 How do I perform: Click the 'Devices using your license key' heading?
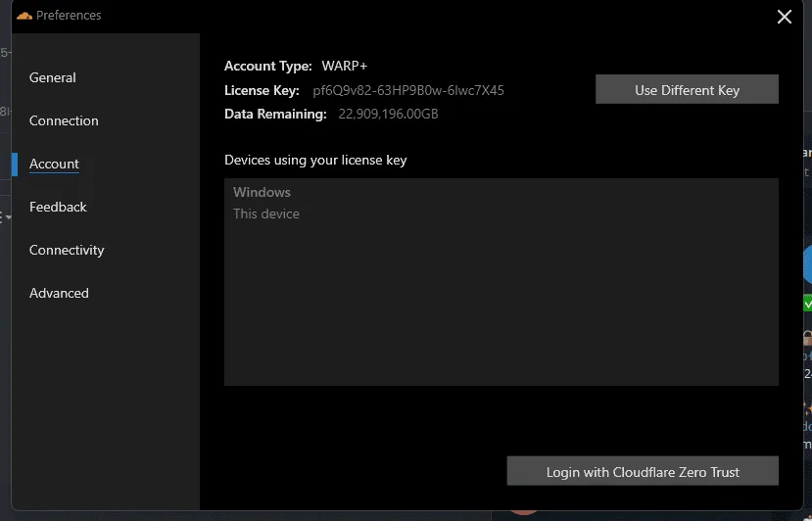pyautogui.click(x=315, y=160)
